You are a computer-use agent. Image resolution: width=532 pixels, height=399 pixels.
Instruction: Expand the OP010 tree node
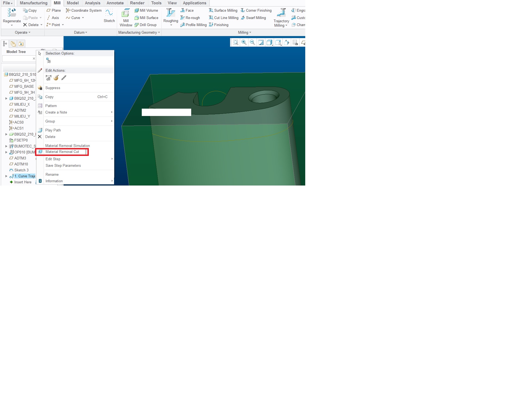tap(6, 152)
